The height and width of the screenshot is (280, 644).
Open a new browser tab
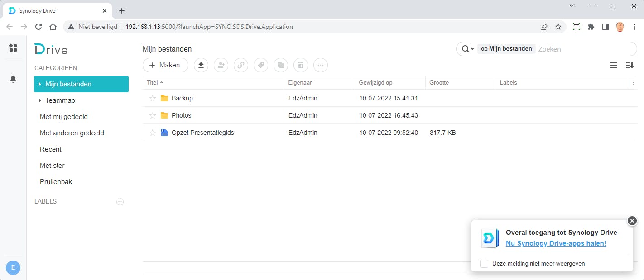coord(121,11)
